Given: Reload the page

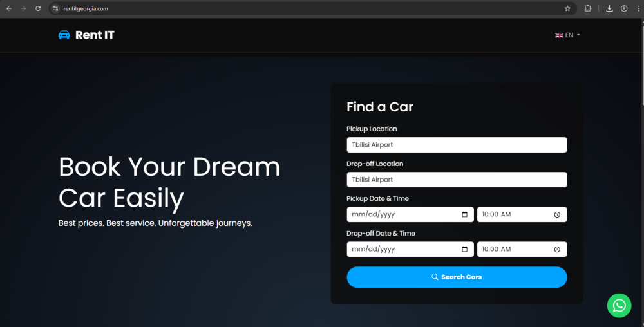Looking at the screenshot, I should (x=38, y=8).
